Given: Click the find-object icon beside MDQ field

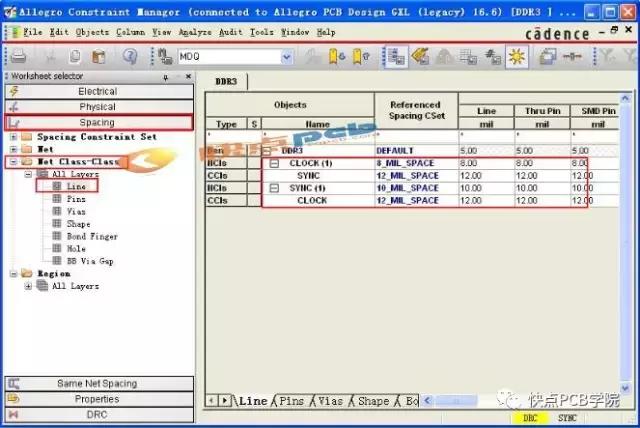Looking at the screenshot, I should coord(165,56).
